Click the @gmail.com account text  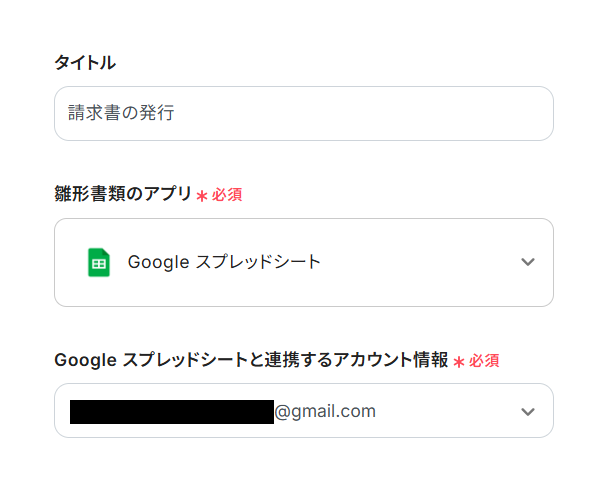click(x=325, y=411)
